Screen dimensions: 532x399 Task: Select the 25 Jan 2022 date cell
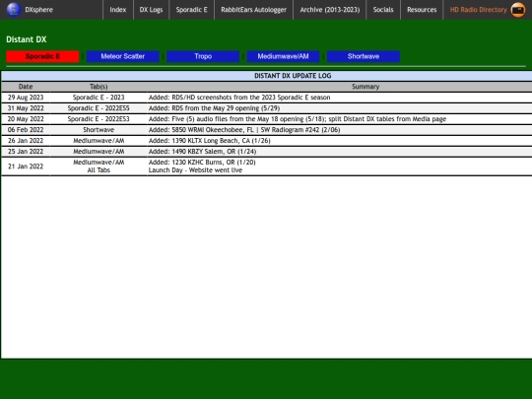pyautogui.click(x=26, y=152)
